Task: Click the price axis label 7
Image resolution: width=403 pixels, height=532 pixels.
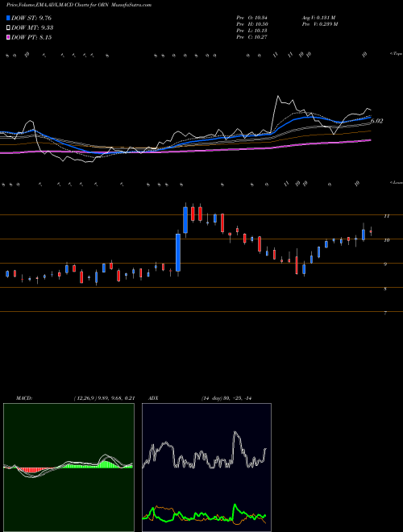Action: pos(385,314)
